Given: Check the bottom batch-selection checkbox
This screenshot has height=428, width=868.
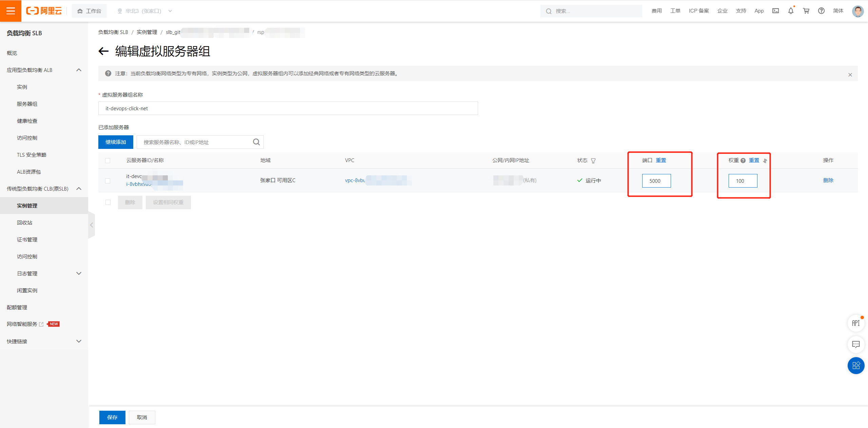Looking at the screenshot, I should click(x=108, y=202).
